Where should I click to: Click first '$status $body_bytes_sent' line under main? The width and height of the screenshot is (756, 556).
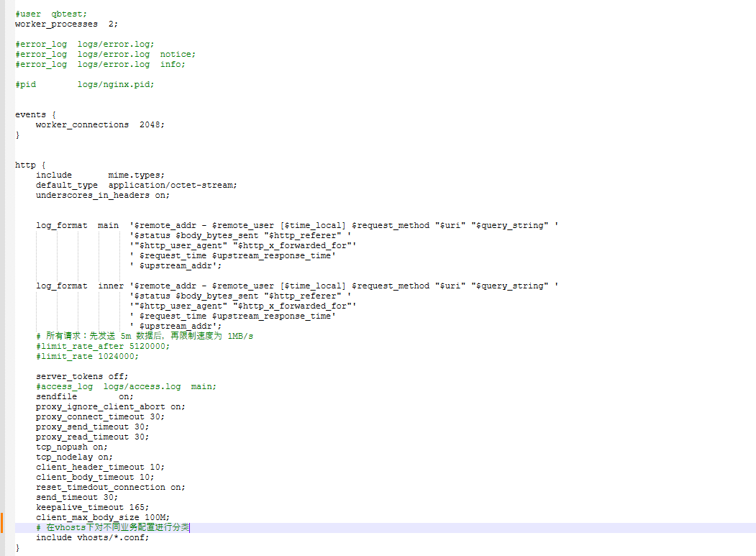pyautogui.click(x=240, y=236)
